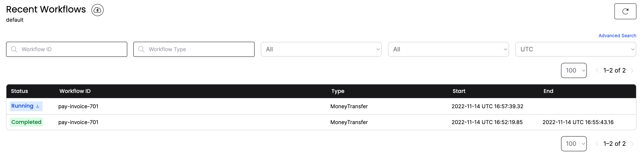Screen dimensions: 644x156
Task: Open the bottom 100 page size dropdown
Action: 574,144
